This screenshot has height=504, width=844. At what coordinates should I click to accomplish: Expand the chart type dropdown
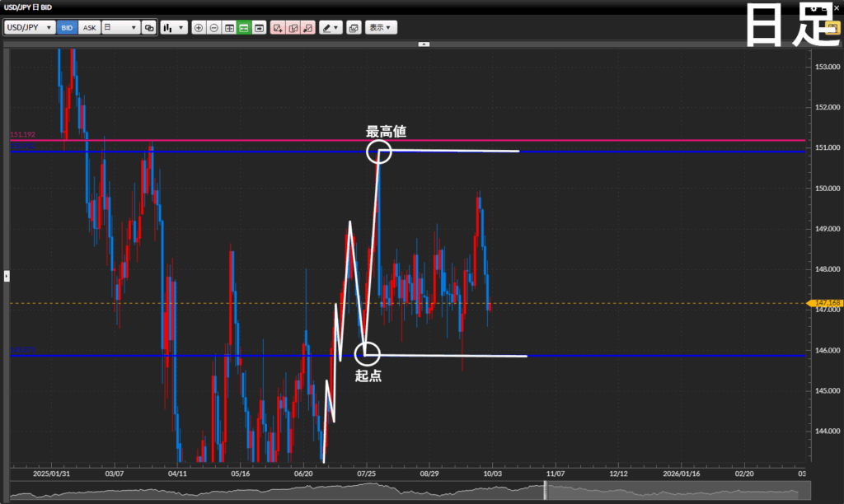click(x=174, y=27)
